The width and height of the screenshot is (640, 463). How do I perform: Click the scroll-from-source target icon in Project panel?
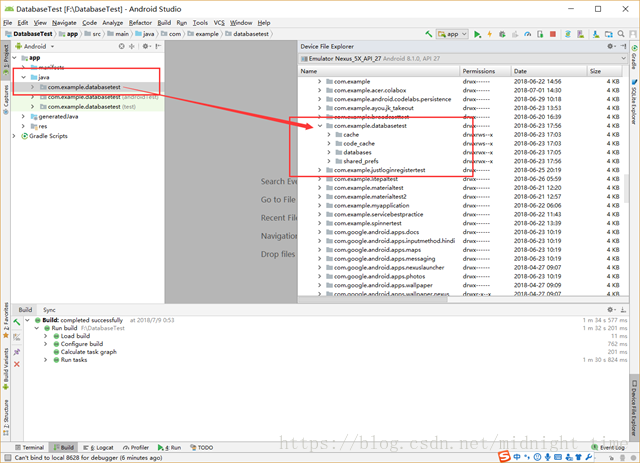point(122,47)
